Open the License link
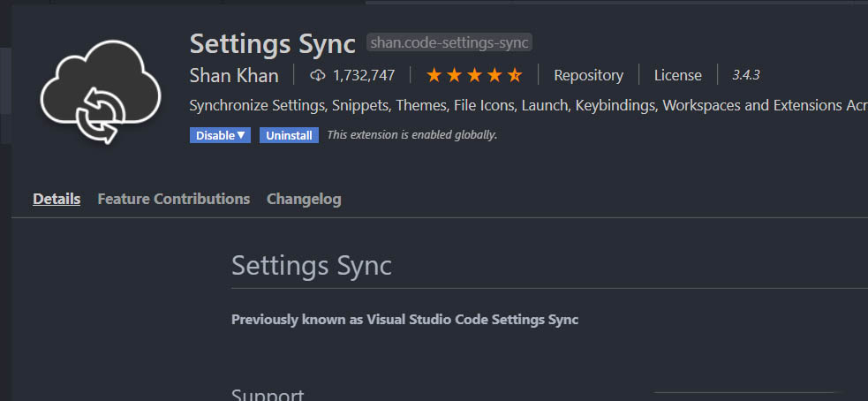This screenshot has width=868, height=401. tap(677, 76)
